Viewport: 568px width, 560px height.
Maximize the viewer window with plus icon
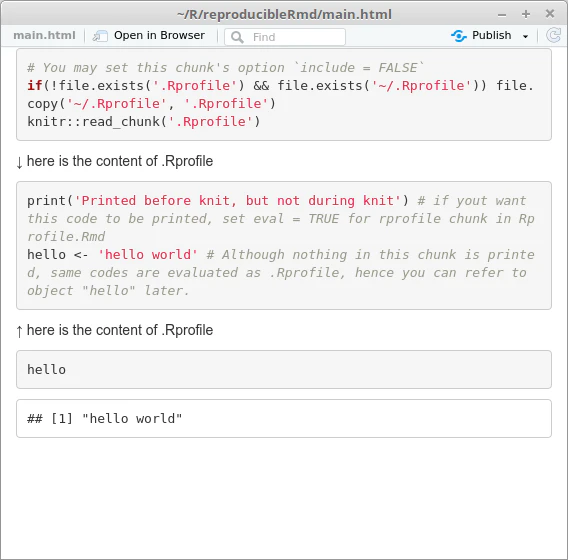click(526, 14)
